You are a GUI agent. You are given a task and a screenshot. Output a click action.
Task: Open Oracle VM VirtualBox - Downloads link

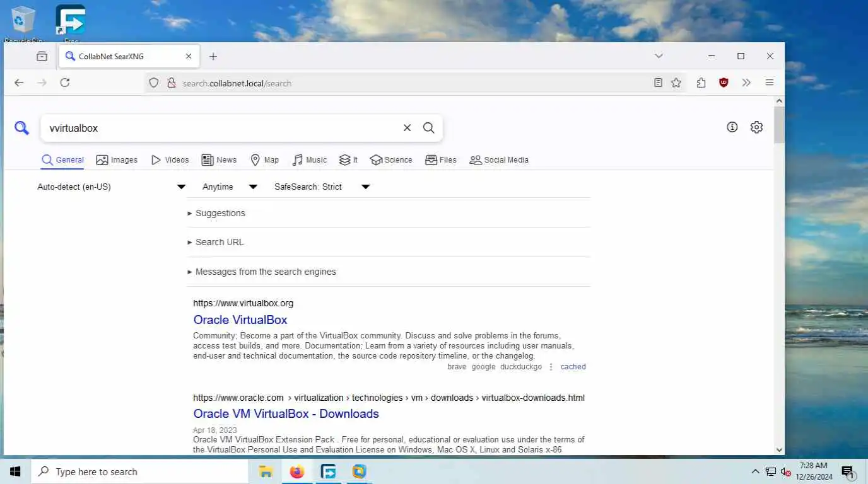(x=286, y=413)
